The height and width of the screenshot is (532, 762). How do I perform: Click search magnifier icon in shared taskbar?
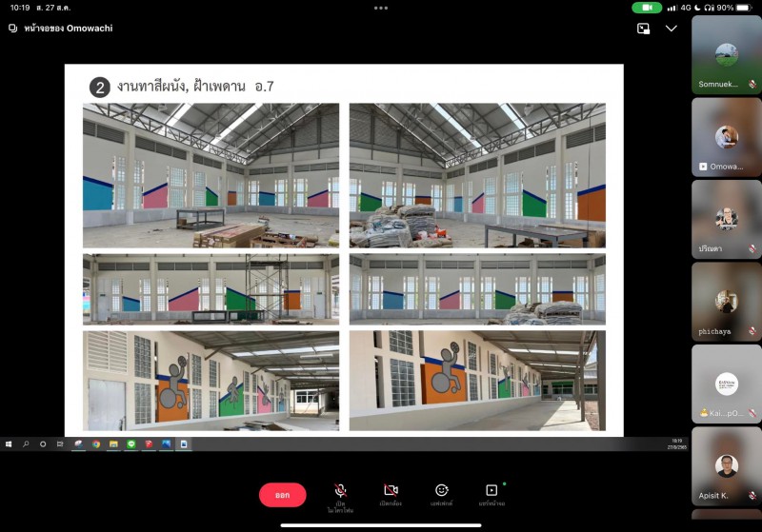click(x=26, y=444)
